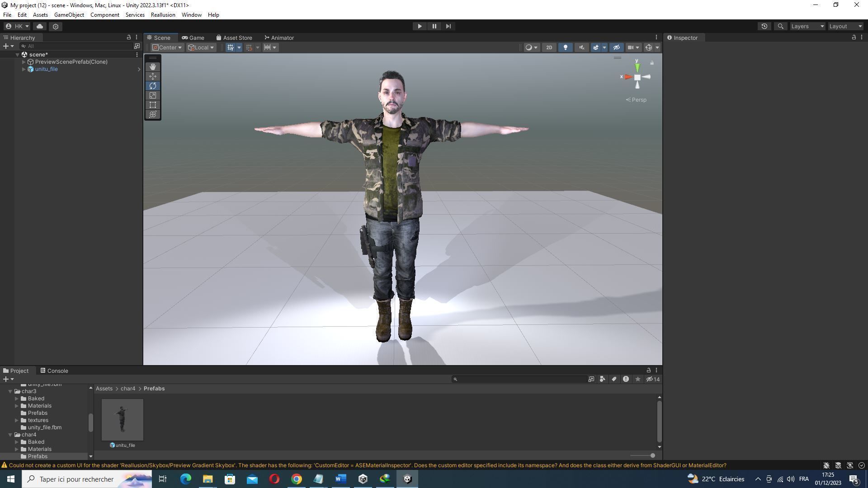The height and width of the screenshot is (488, 868).
Task: Expand the unitu_file hierarchy item
Action: coord(24,69)
